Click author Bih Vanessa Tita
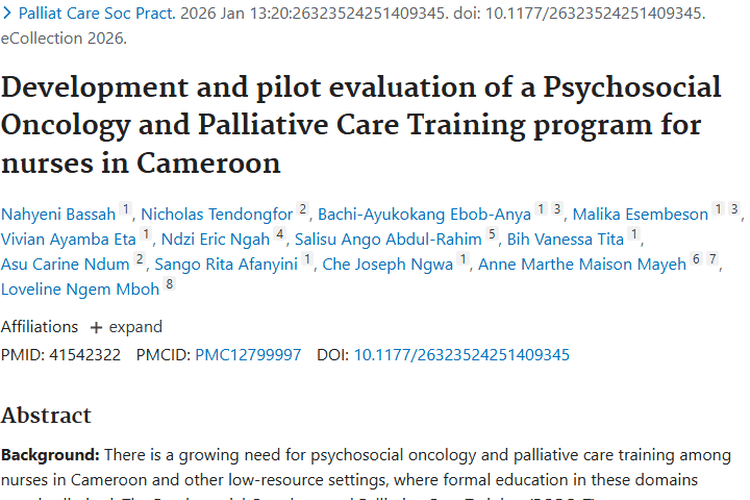Screen dimensions: 750x500 tap(565, 238)
